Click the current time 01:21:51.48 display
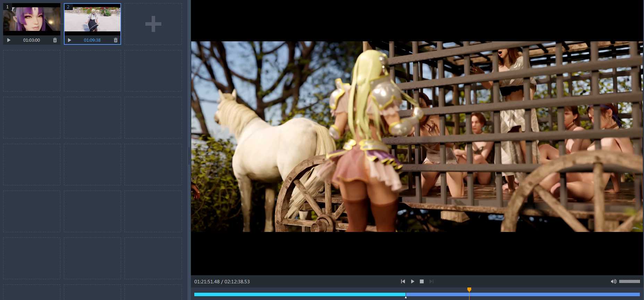The image size is (644, 300). point(207,282)
